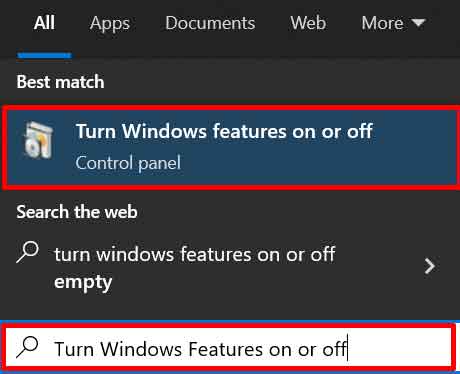Select the More filters label
The height and width of the screenshot is (374, 460).
pyautogui.click(x=382, y=23)
